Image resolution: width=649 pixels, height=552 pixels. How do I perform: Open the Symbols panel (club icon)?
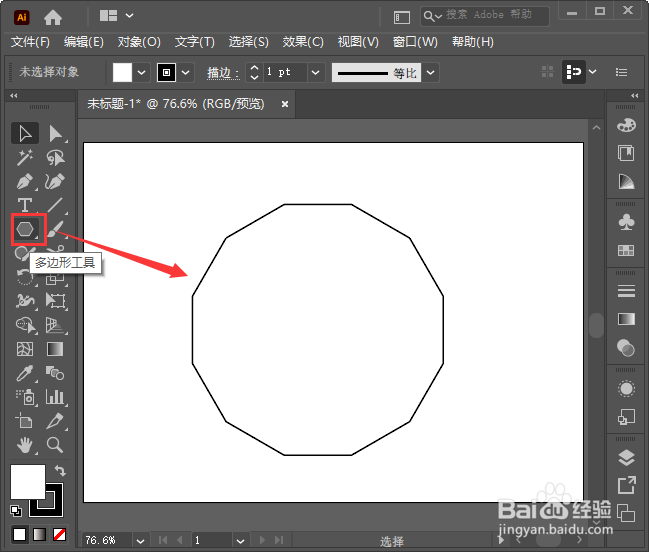[626, 222]
